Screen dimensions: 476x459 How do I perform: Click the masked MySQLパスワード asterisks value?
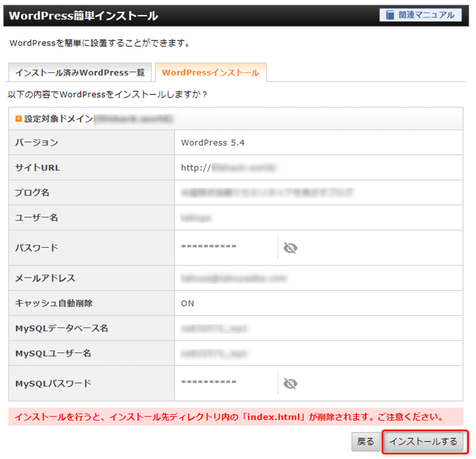click(x=209, y=382)
